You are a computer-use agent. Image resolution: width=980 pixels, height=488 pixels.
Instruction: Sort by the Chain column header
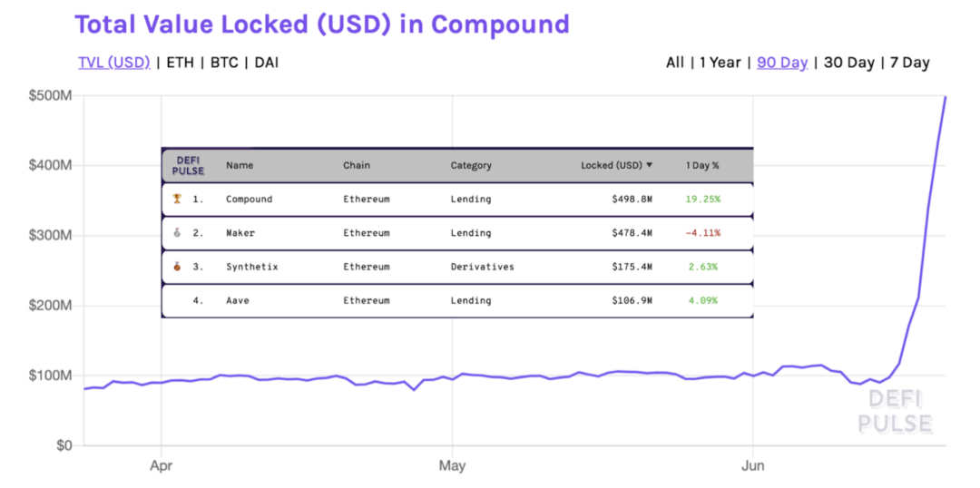coord(357,166)
